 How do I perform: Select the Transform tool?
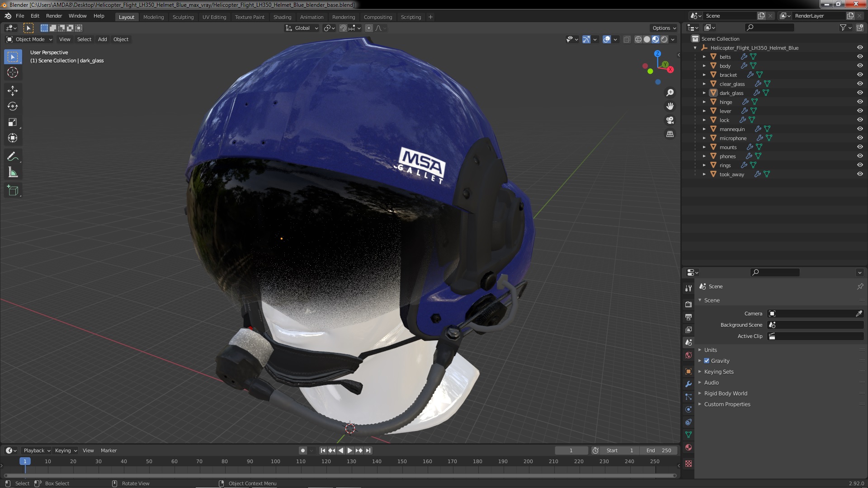13,138
